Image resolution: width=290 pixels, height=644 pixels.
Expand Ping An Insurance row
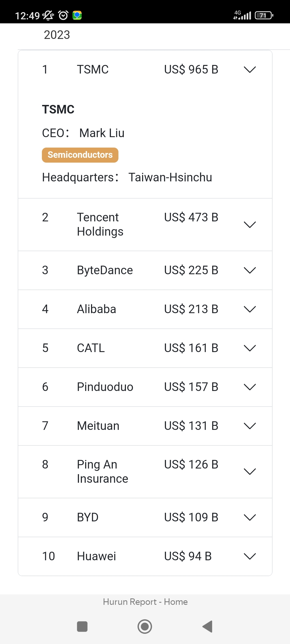(250, 472)
